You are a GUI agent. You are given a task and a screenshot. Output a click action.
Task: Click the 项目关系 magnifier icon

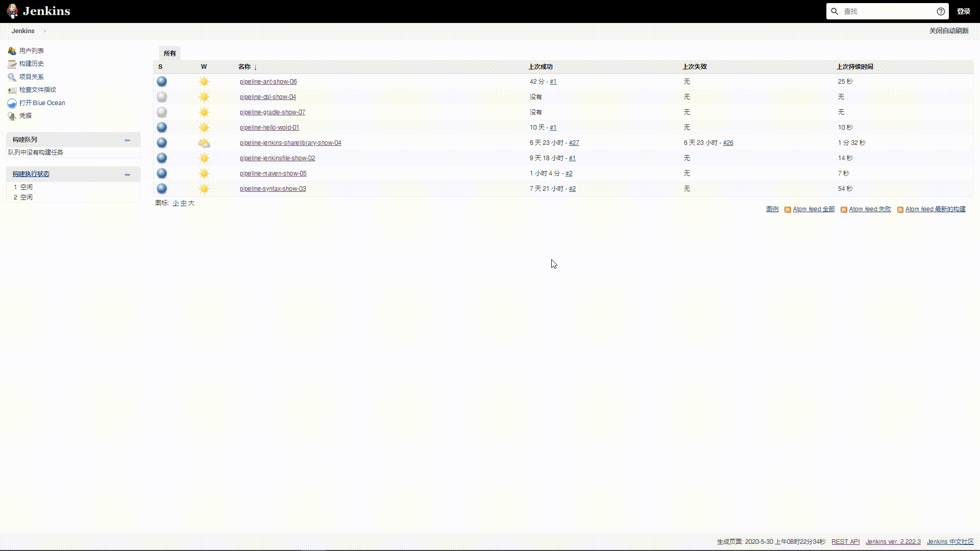tap(12, 77)
